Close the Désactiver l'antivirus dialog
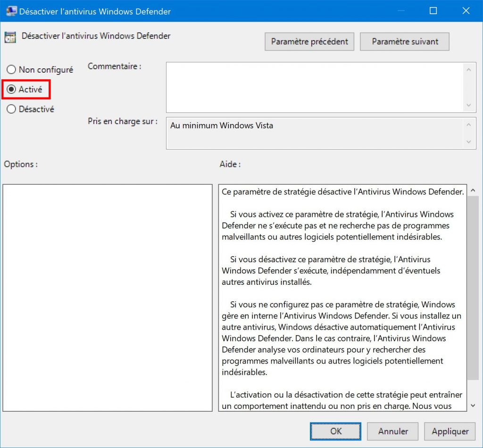 466,11
